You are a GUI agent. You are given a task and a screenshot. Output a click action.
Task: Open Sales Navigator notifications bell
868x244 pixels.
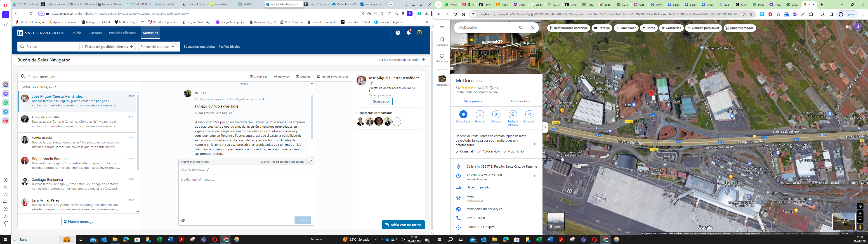point(409,33)
